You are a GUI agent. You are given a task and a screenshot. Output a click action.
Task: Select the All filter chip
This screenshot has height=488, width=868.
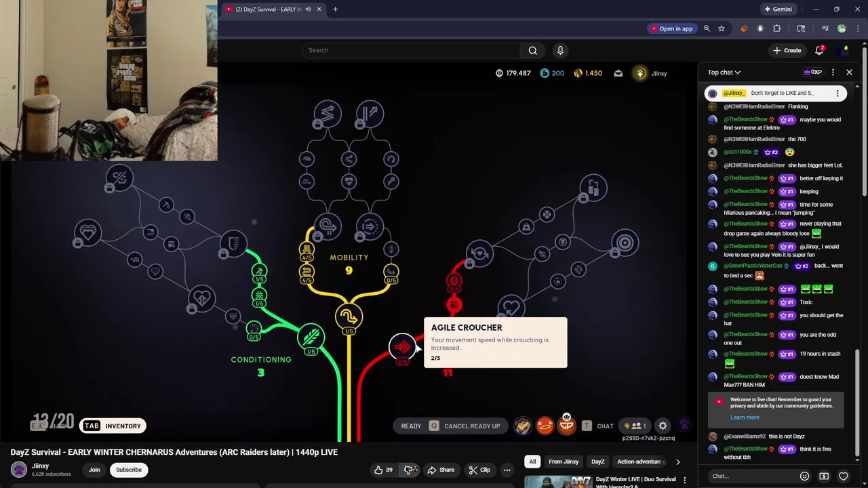532,462
